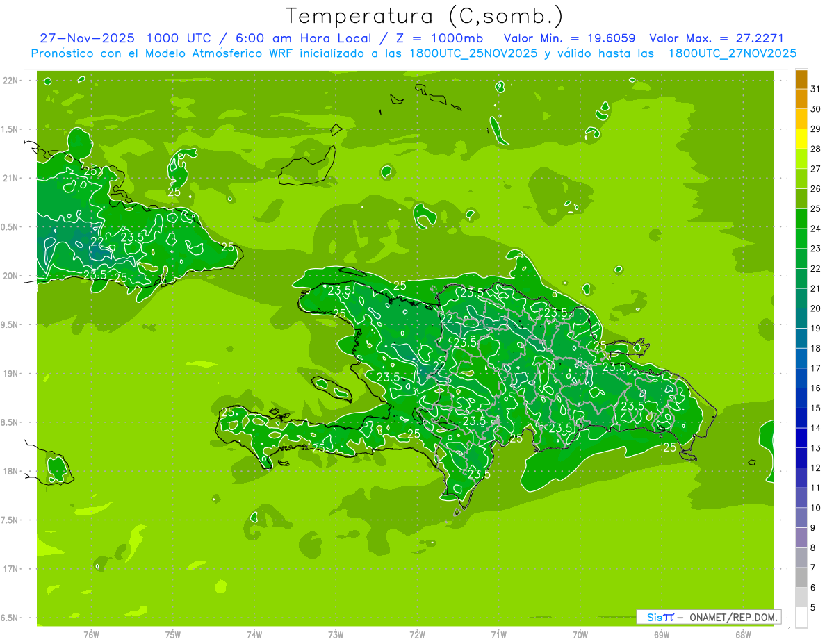
Task: Click the legend value 31
Action: (x=816, y=89)
